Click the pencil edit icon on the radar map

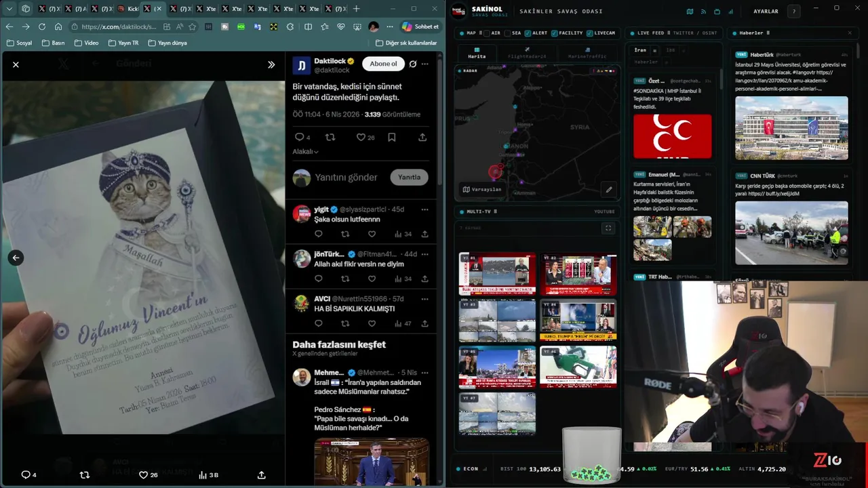tap(609, 190)
